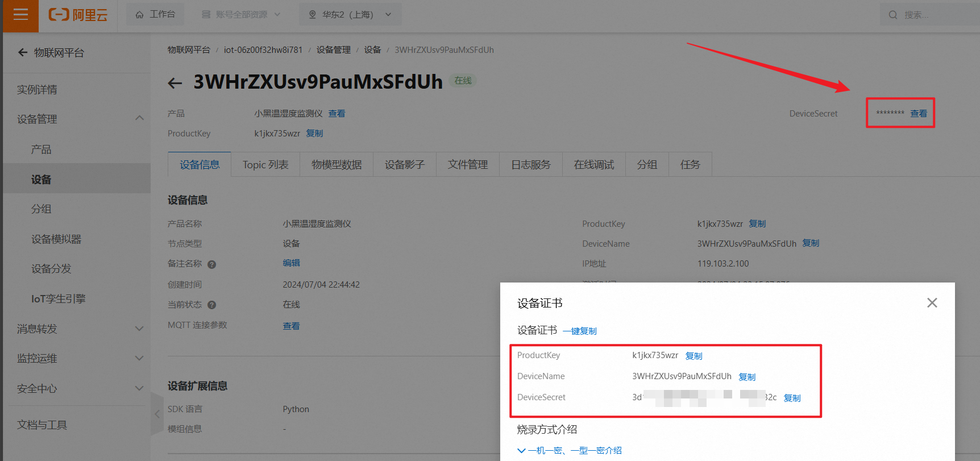Copy DeviceName in the device info section
Viewport: 980px width, 461px height.
coord(811,243)
